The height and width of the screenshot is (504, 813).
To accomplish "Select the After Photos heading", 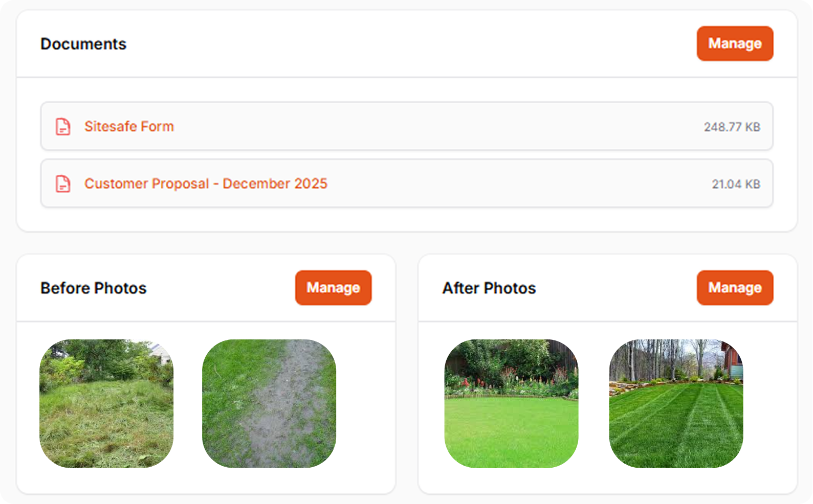I will pos(489,288).
